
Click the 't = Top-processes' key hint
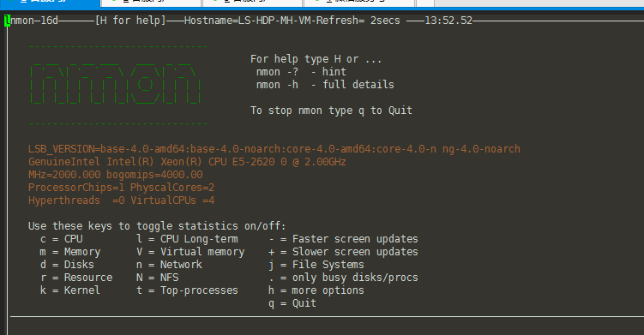coord(187,290)
